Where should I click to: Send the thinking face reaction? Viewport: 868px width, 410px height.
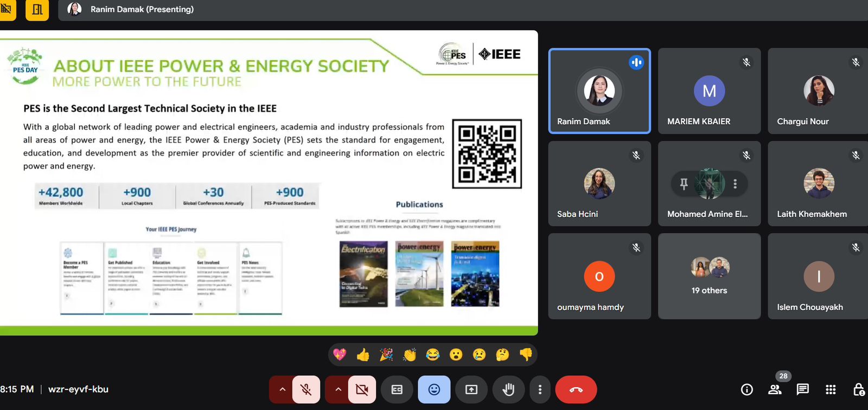pyautogui.click(x=502, y=355)
